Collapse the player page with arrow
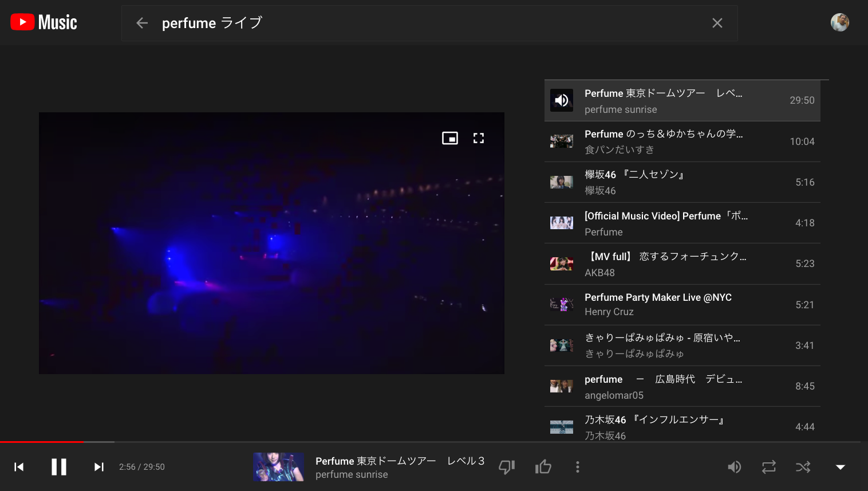868x491 pixels. tap(840, 467)
